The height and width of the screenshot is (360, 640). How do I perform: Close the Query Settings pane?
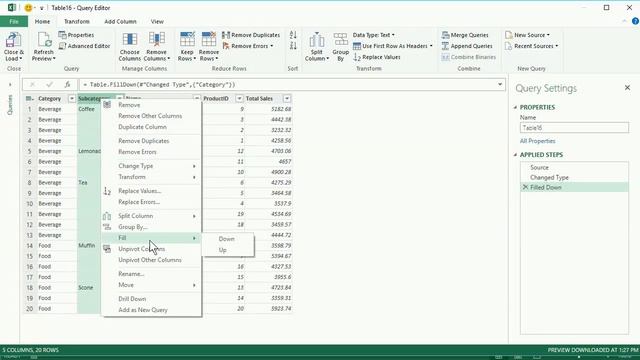[627, 88]
